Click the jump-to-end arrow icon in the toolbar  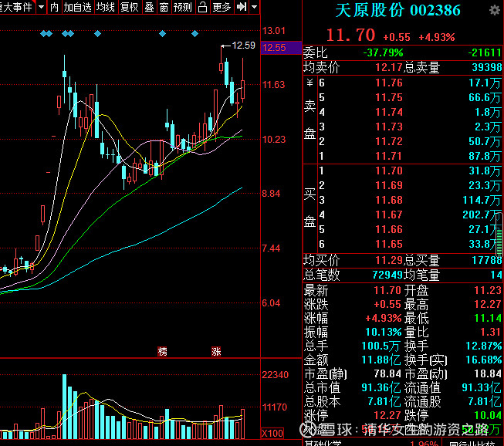coord(242,7)
